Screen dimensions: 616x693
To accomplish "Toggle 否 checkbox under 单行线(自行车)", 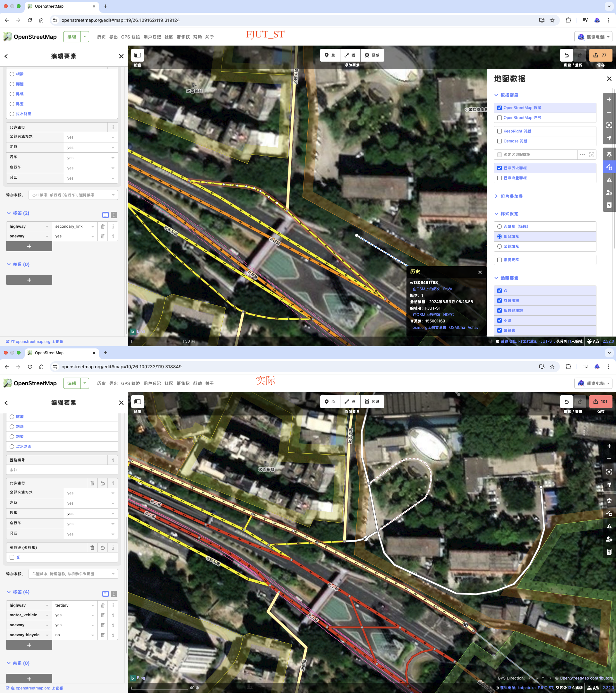I will (12, 557).
